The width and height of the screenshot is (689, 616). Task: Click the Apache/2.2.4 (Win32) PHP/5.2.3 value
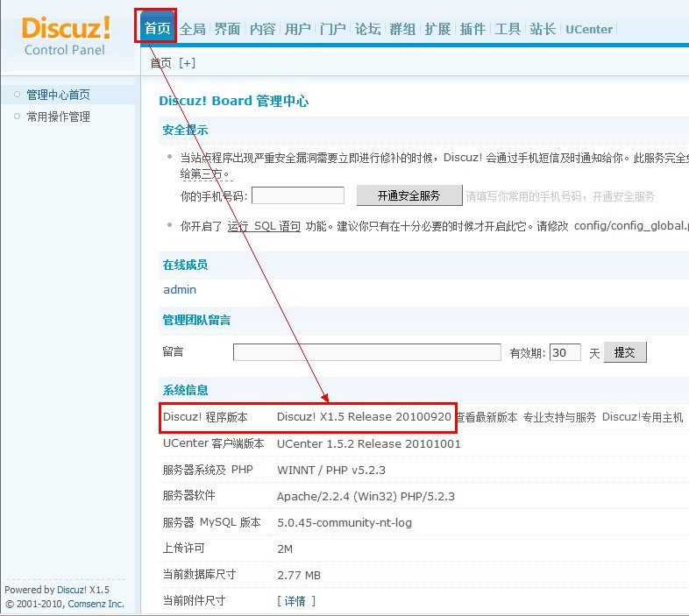pos(366,497)
